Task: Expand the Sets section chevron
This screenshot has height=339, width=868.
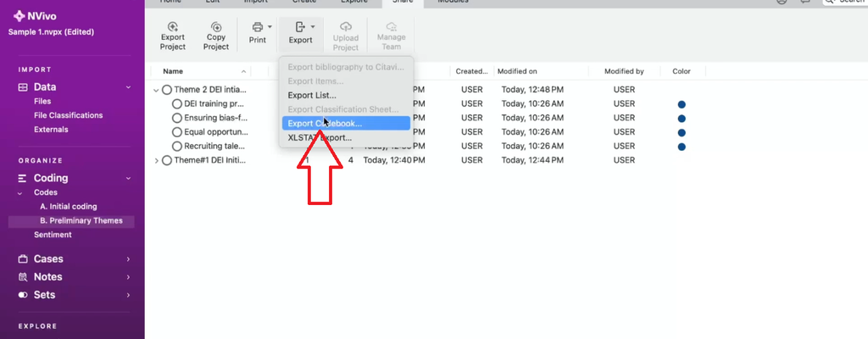Action: tap(129, 295)
